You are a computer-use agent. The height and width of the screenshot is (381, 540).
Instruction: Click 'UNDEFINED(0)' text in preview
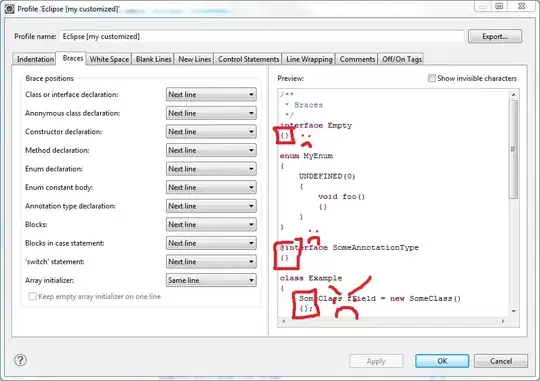[x=327, y=176]
